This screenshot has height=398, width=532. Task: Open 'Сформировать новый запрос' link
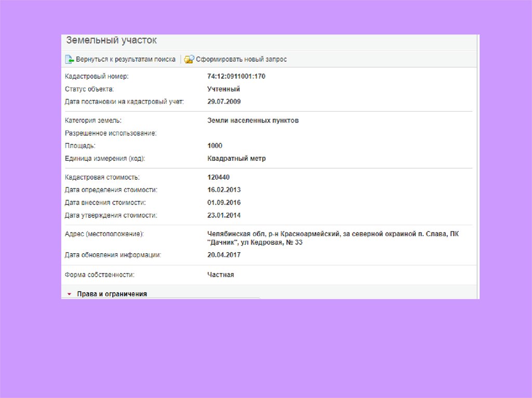[x=241, y=59]
